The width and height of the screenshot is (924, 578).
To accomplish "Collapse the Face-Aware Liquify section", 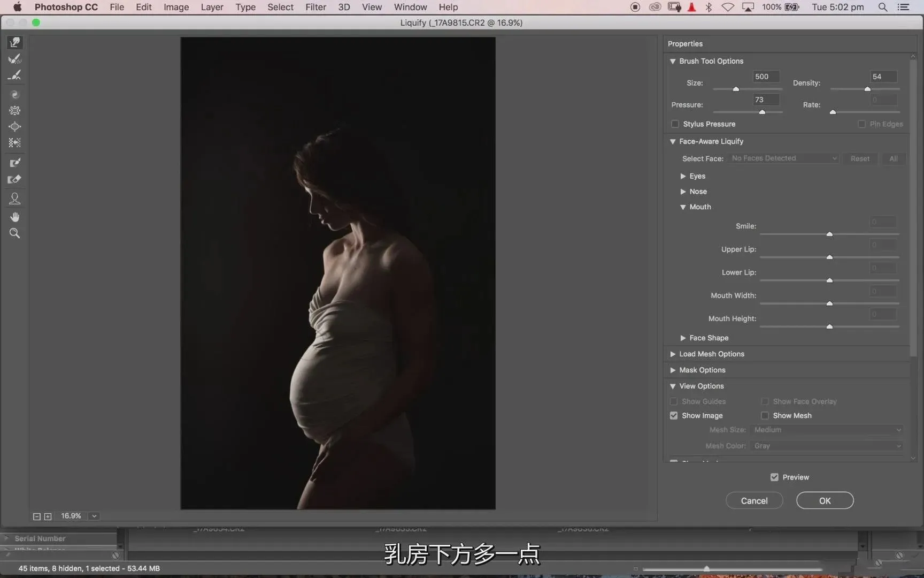I will (x=673, y=142).
